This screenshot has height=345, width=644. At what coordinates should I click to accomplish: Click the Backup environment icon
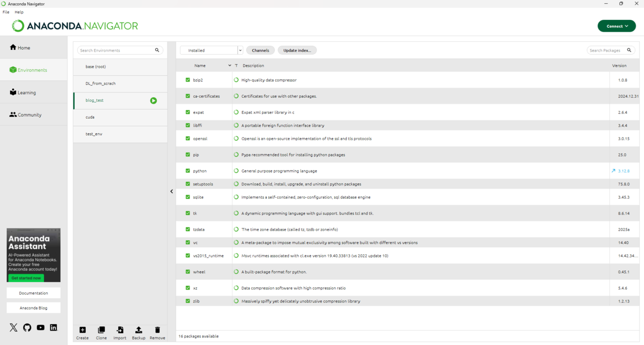138,330
